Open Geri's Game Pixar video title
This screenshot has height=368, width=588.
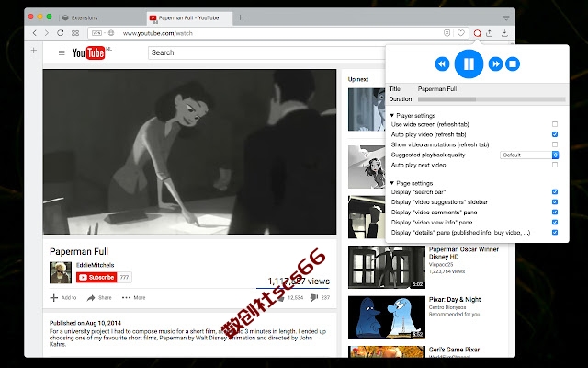point(454,350)
